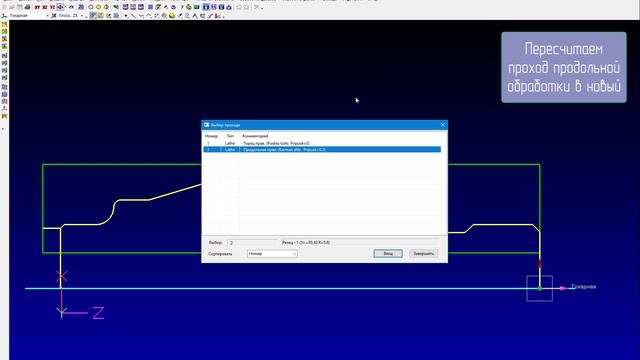Switch to XZ view plane icon
This screenshot has height=360, width=640.
click(45, 7)
